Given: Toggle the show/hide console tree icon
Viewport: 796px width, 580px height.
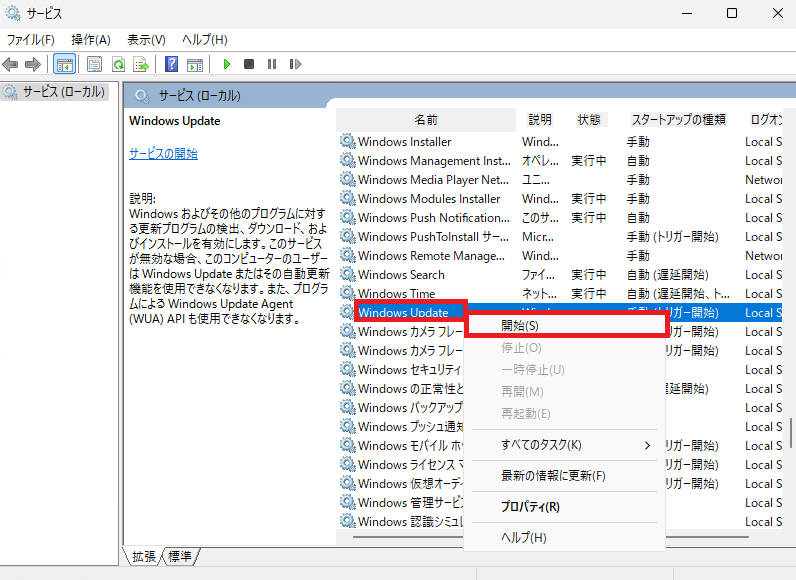Looking at the screenshot, I should pyautogui.click(x=64, y=64).
